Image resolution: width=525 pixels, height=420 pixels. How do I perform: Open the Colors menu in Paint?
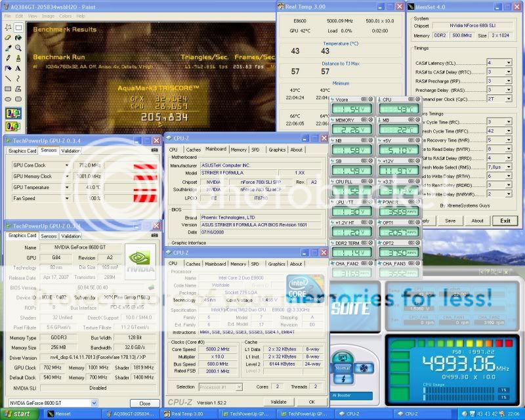(66, 16)
